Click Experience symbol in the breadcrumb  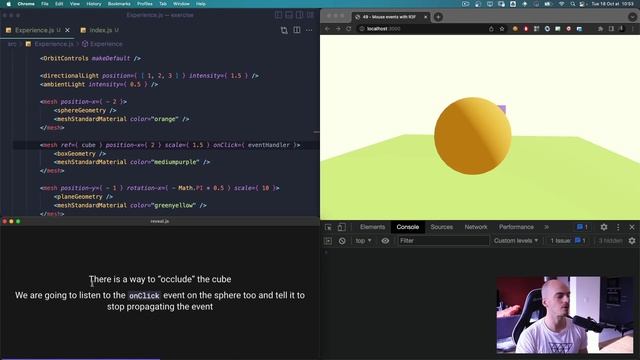point(106,44)
